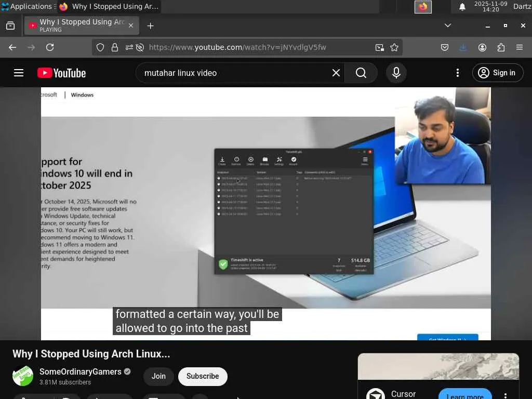Go to the YouTube home logo
This screenshot has height=399, width=532.
click(x=61, y=73)
